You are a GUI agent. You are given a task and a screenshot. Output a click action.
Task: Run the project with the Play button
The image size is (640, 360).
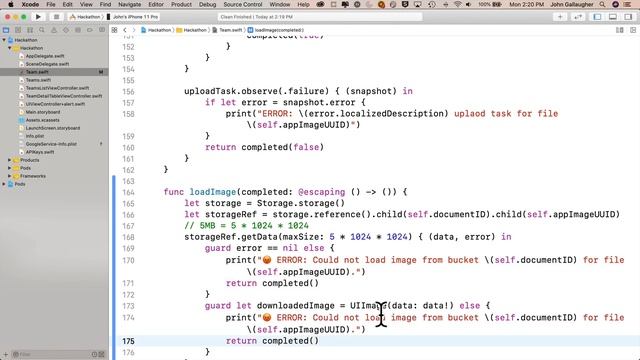(x=38, y=17)
